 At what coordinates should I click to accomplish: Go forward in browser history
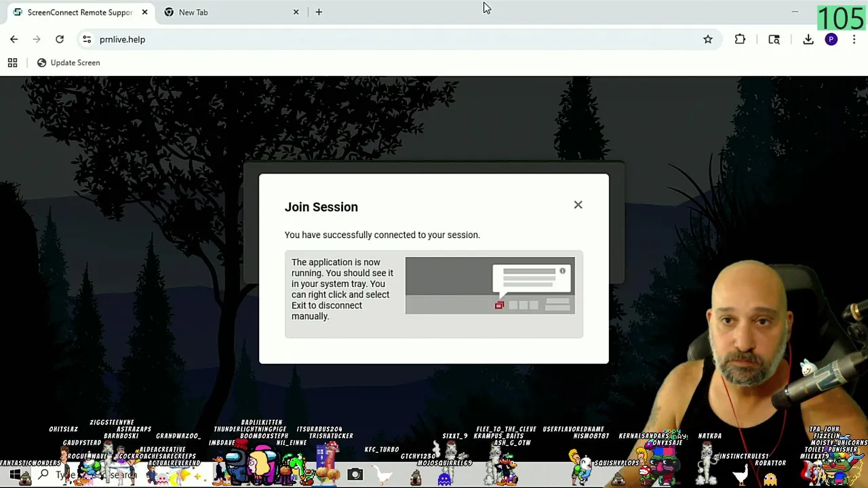point(37,39)
